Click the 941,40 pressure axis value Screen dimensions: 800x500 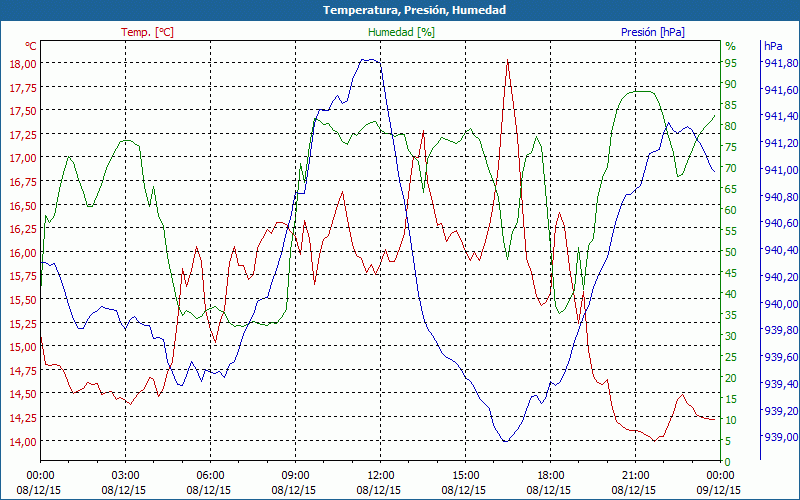tap(780, 116)
